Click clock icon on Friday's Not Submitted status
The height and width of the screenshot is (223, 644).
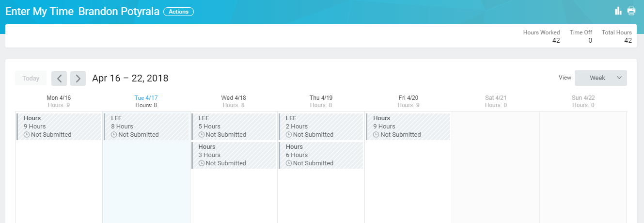click(376, 135)
